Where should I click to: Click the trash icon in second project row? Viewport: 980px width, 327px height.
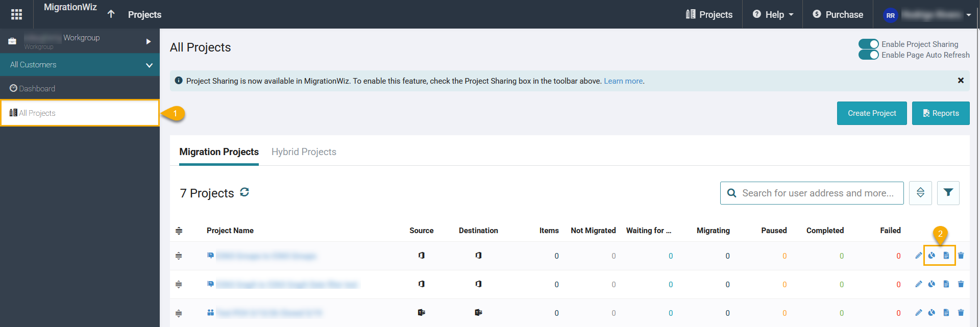point(961,284)
